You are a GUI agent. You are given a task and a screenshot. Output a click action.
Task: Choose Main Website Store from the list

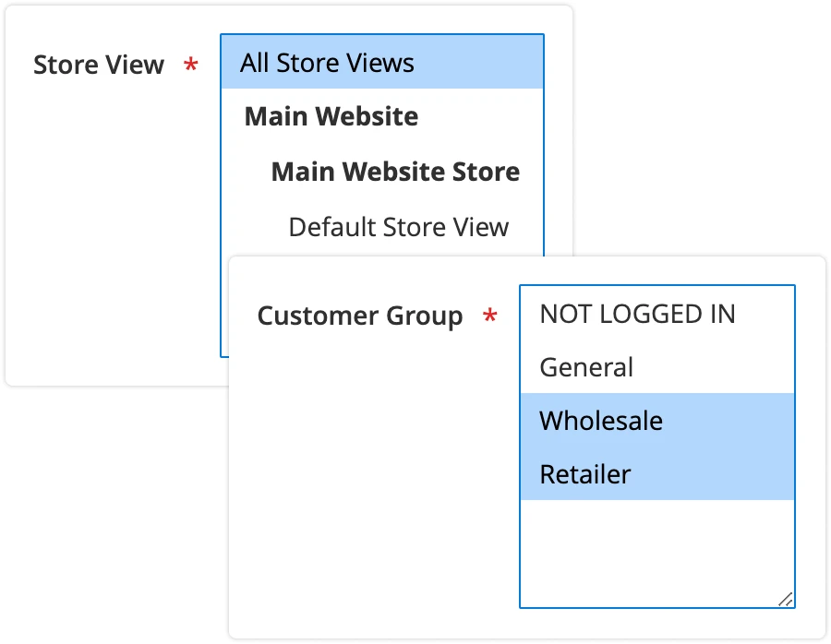(x=395, y=172)
